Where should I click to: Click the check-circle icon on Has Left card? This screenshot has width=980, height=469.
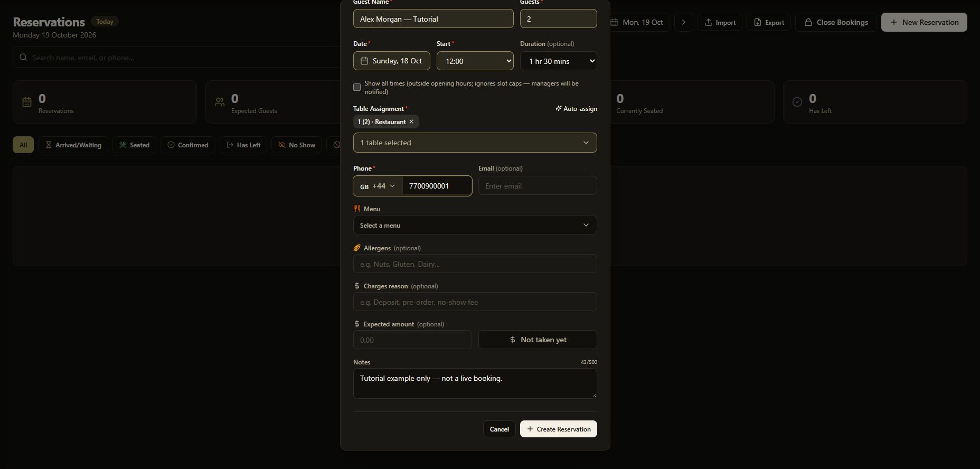[797, 102]
